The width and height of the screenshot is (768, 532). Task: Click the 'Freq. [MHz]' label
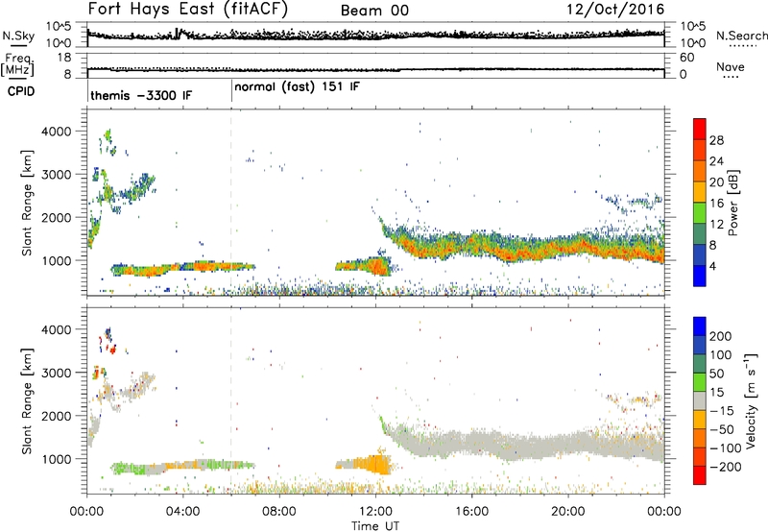coord(17,64)
